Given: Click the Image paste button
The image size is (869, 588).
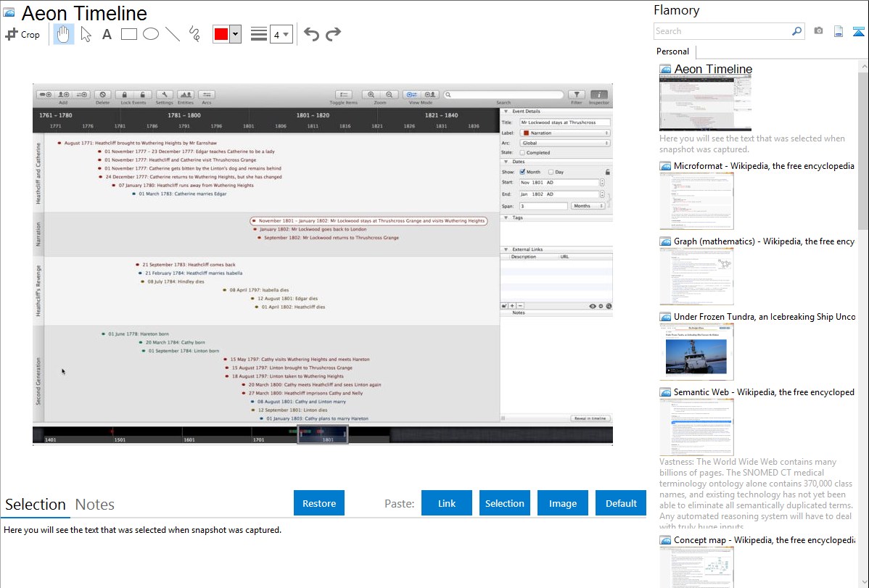Looking at the screenshot, I should tap(563, 503).
